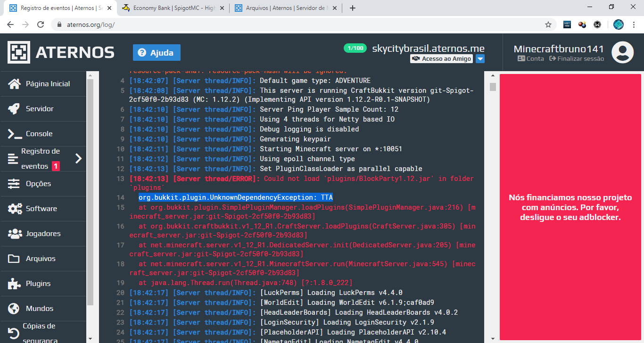Click the 'Loading LuckPerms v4.4.0' log line
Viewport: 644px width, 343px height.
[x=266, y=293]
